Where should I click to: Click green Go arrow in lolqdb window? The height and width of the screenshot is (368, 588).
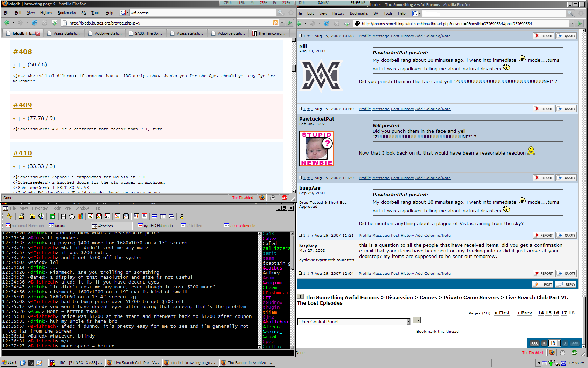(x=290, y=23)
